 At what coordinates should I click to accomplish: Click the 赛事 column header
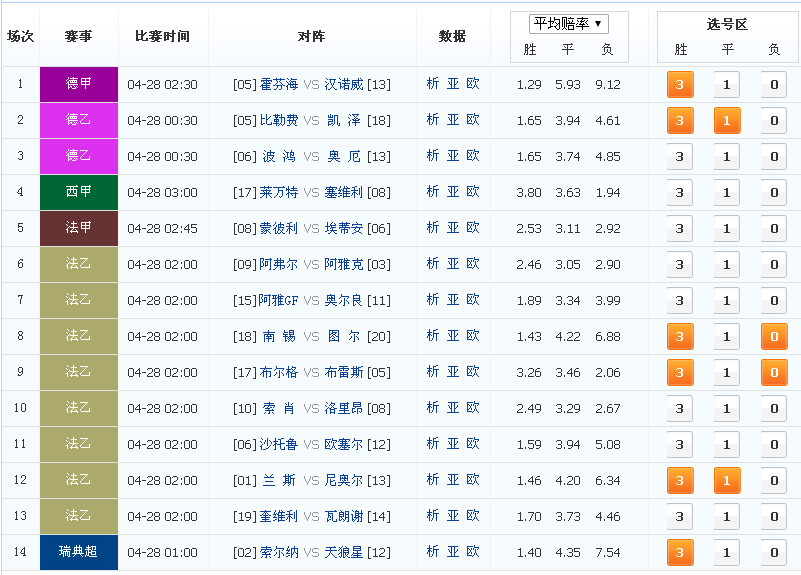79,36
